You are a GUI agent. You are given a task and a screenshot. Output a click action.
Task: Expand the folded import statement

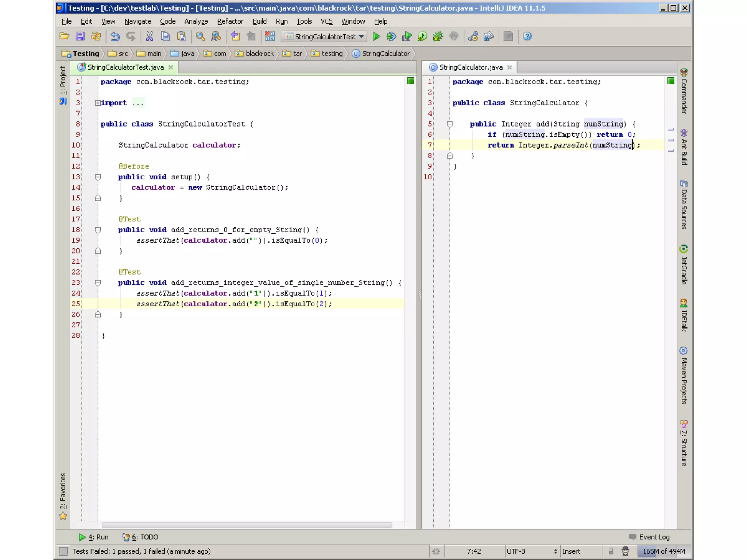98,103
